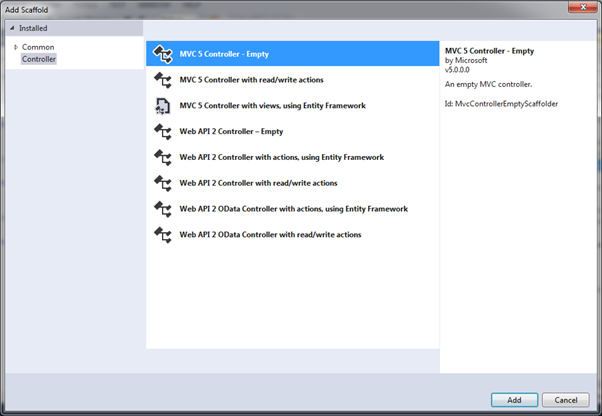Screen dimensions: 602x416
Task: Select the Common category in the tree
Action: point(38,47)
